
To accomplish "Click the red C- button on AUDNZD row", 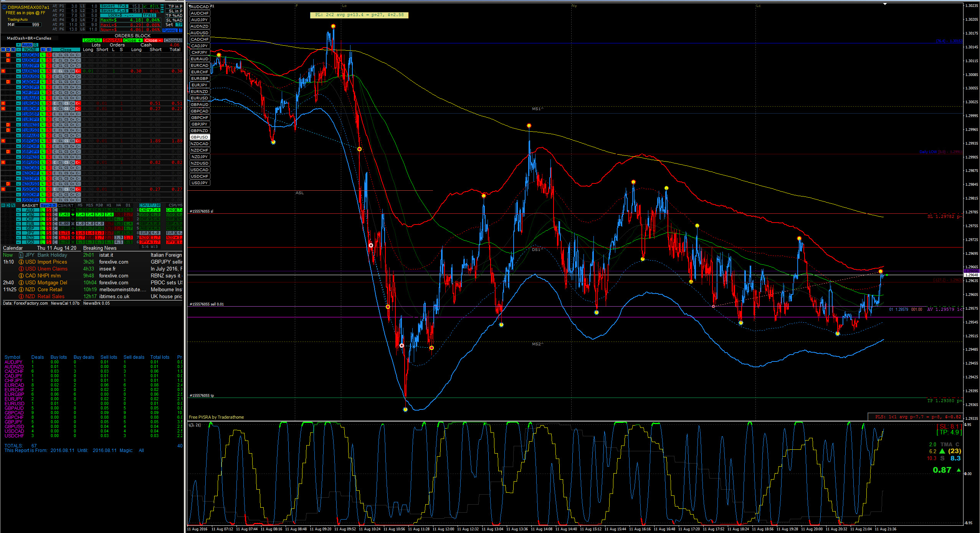I will click(x=78, y=71).
